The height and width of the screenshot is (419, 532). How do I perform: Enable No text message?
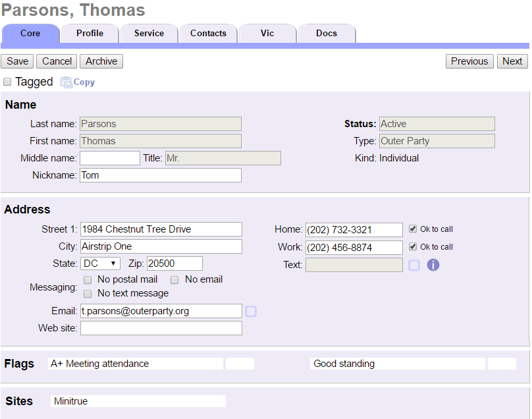pos(88,293)
